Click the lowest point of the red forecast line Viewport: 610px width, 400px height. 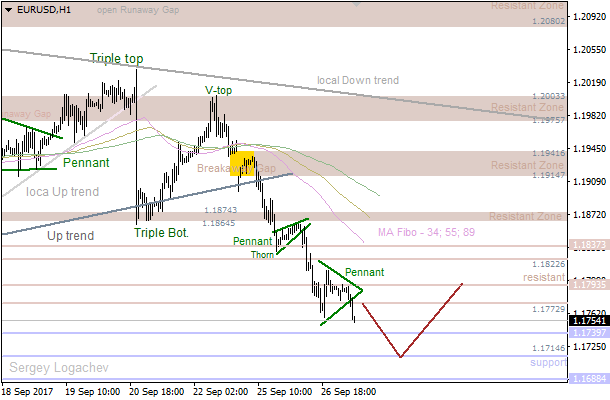[401, 356]
